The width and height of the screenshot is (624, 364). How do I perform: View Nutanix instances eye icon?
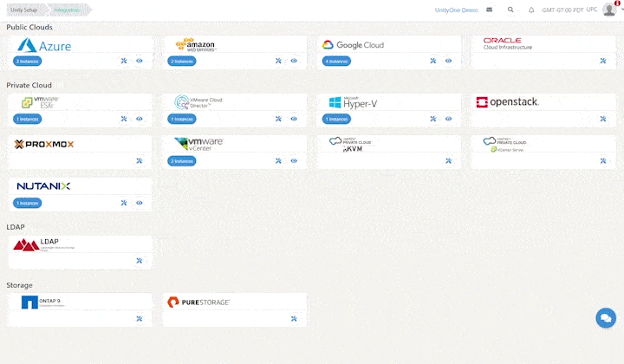point(140,203)
